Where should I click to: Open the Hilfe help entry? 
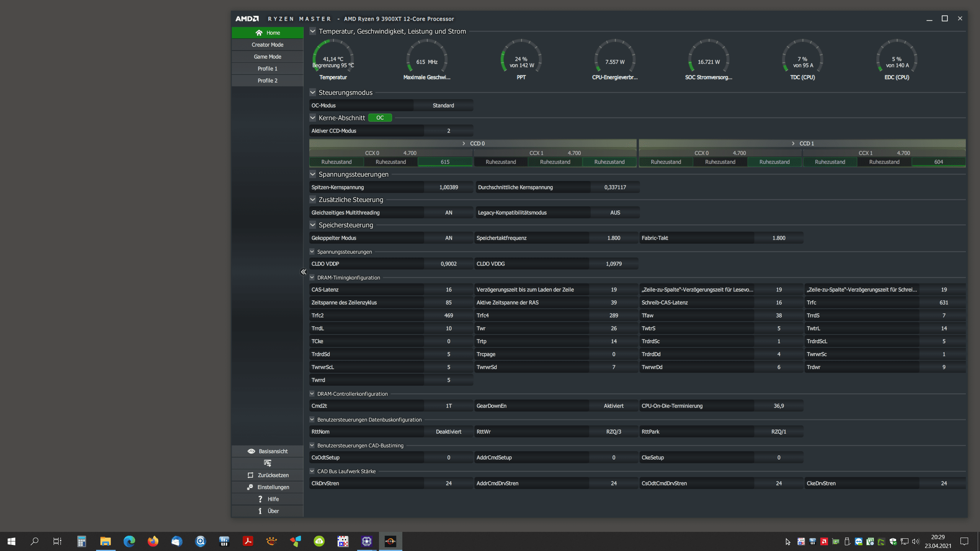[x=268, y=499]
